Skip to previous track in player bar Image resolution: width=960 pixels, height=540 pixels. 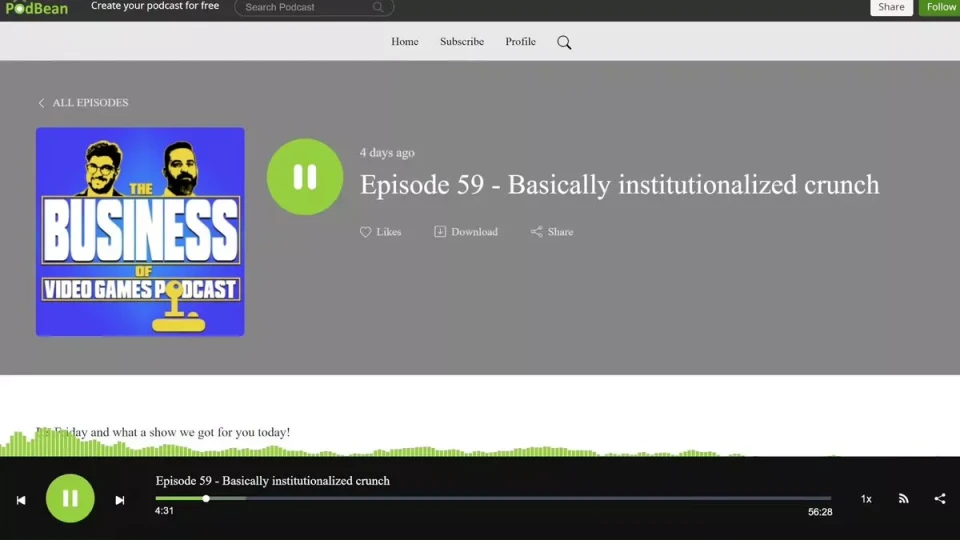tap(21, 500)
